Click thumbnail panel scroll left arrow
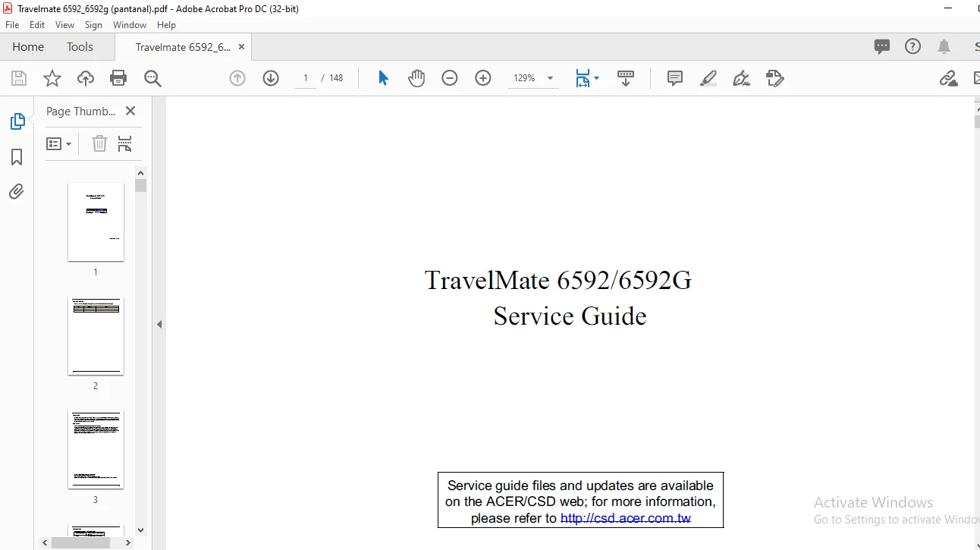The image size is (980, 550). click(46, 542)
